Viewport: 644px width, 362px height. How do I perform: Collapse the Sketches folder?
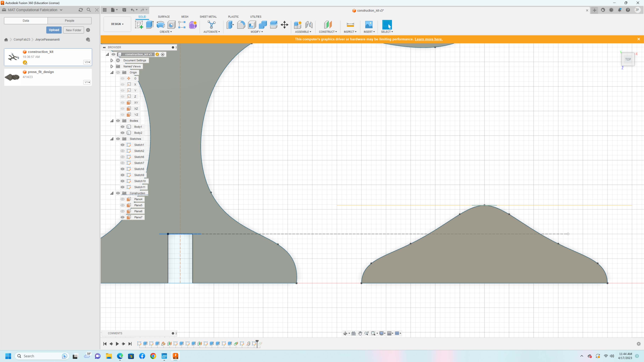(112, 139)
